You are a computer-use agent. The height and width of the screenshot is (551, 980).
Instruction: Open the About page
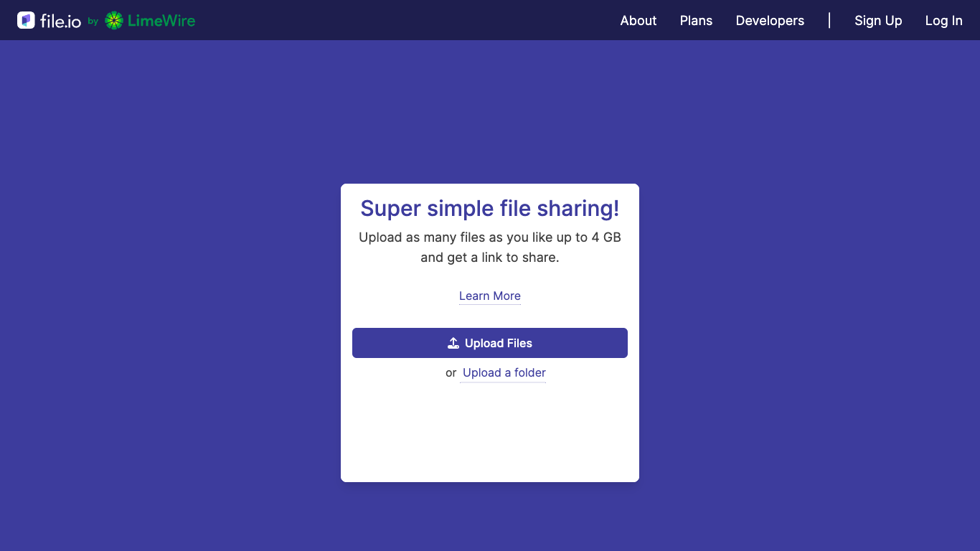coord(639,21)
